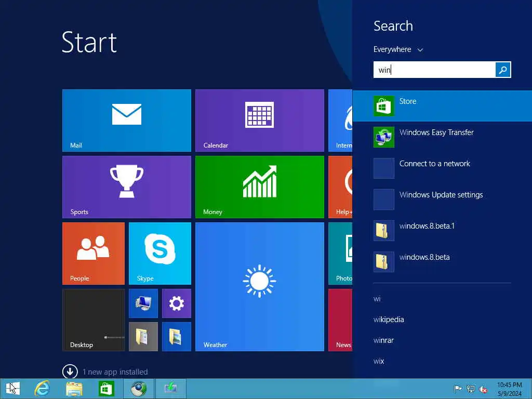Open Windows Update settings result
The width and height of the screenshot is (532, 399).
(442, 199)
